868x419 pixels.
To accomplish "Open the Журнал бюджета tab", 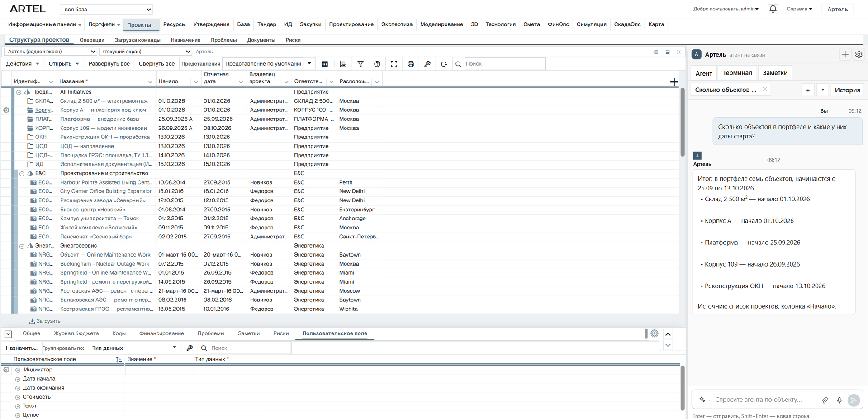I will click(x=76, y=333).
